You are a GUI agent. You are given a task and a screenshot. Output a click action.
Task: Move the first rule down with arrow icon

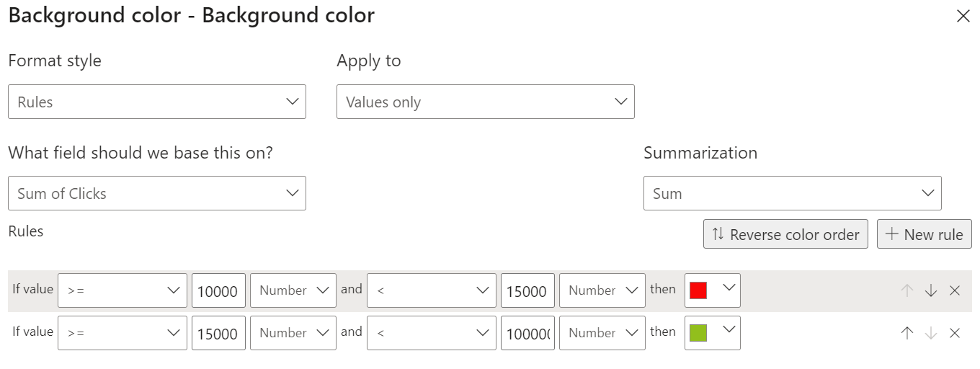931,290
